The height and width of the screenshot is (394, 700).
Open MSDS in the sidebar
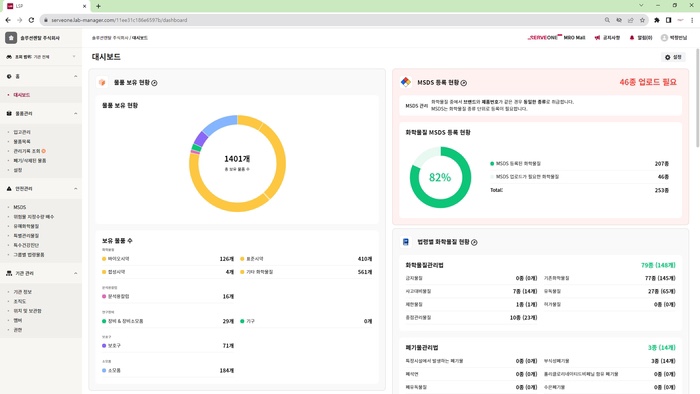pos(20,207)
